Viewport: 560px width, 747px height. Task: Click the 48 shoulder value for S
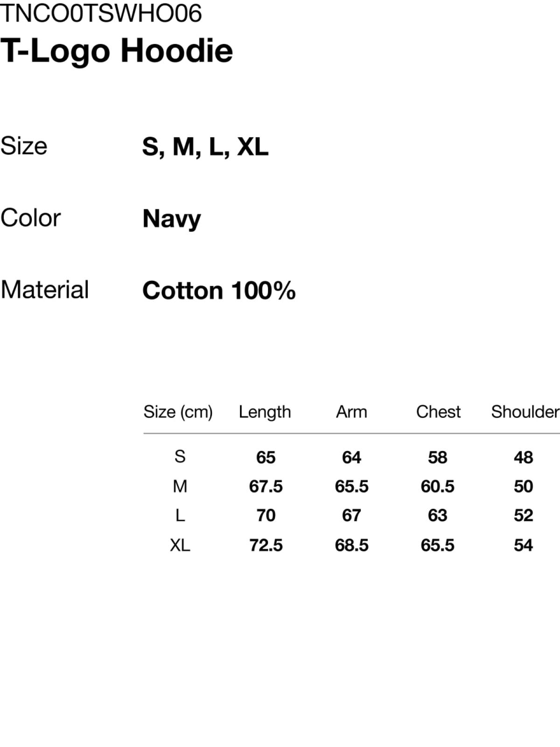523,457
